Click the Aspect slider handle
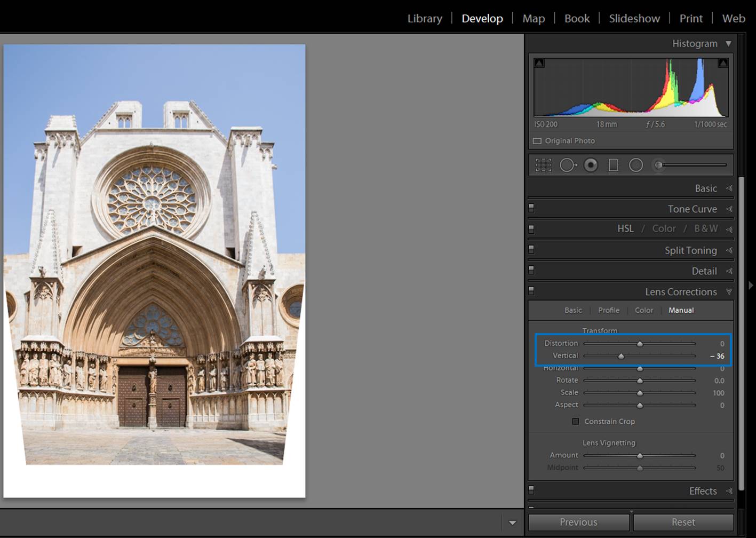 point(640,405)
